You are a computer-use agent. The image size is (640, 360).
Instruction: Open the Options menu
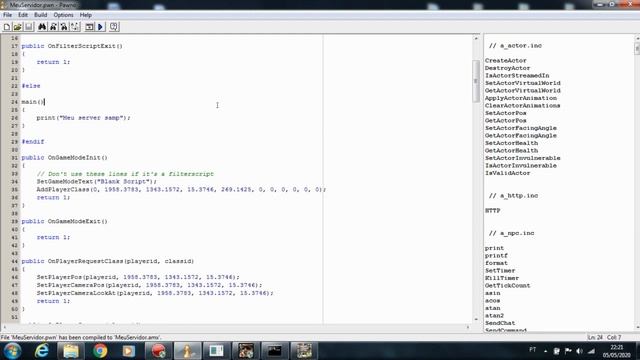coord(63,15)
